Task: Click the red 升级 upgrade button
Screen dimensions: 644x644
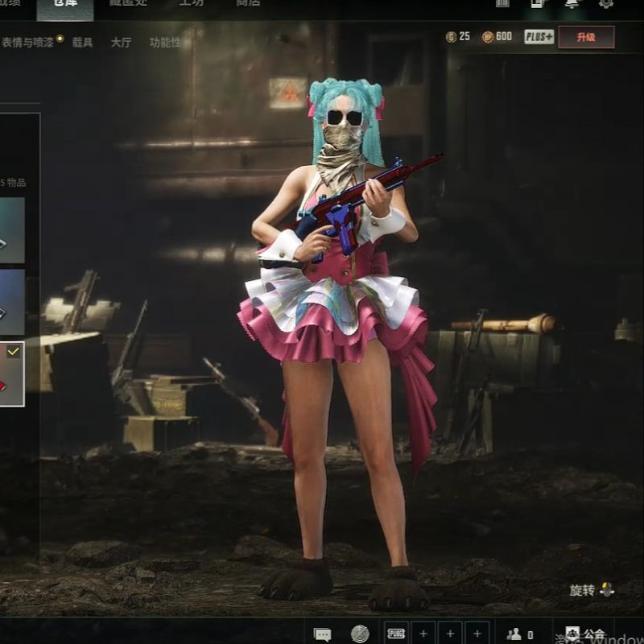Action: [x=585, y=37]
